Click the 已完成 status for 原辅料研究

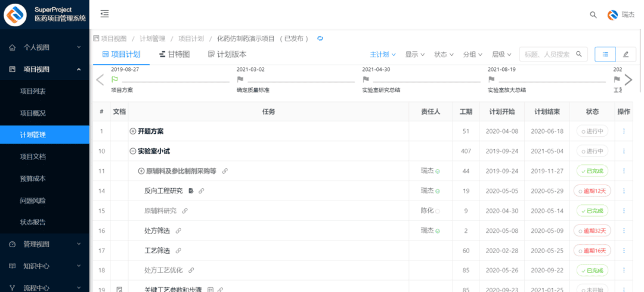pyautogui.click(x=592, y=211)
